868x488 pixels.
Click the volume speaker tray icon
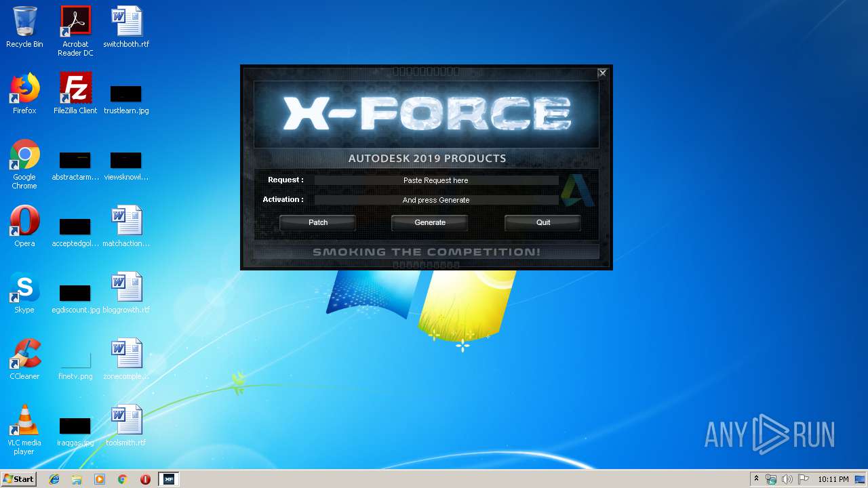coord(787,479)
